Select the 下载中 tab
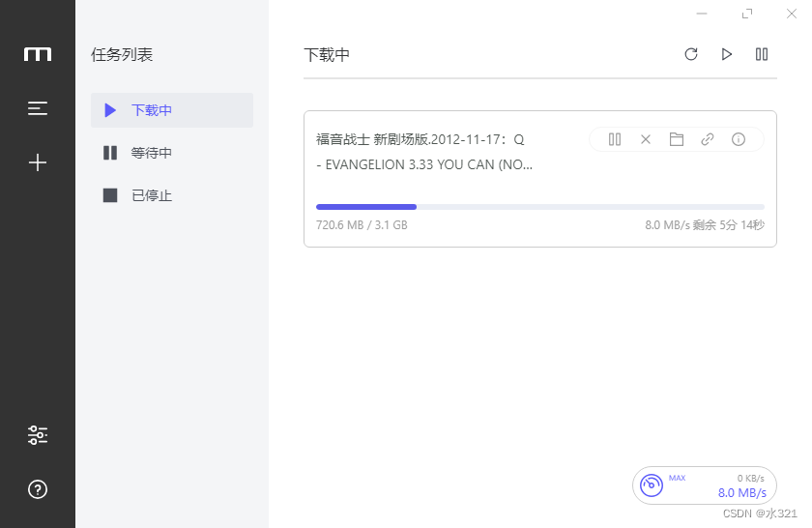 coord(172,110)
